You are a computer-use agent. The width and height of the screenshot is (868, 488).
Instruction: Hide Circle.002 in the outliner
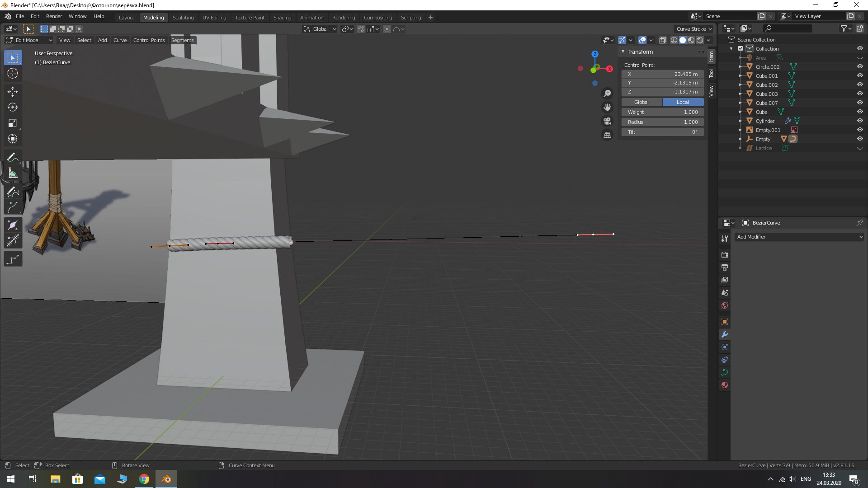[860, 66]
